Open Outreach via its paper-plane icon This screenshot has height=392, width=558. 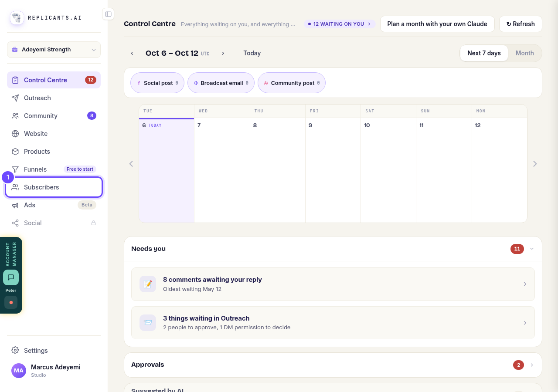click(x=15, y=98)
